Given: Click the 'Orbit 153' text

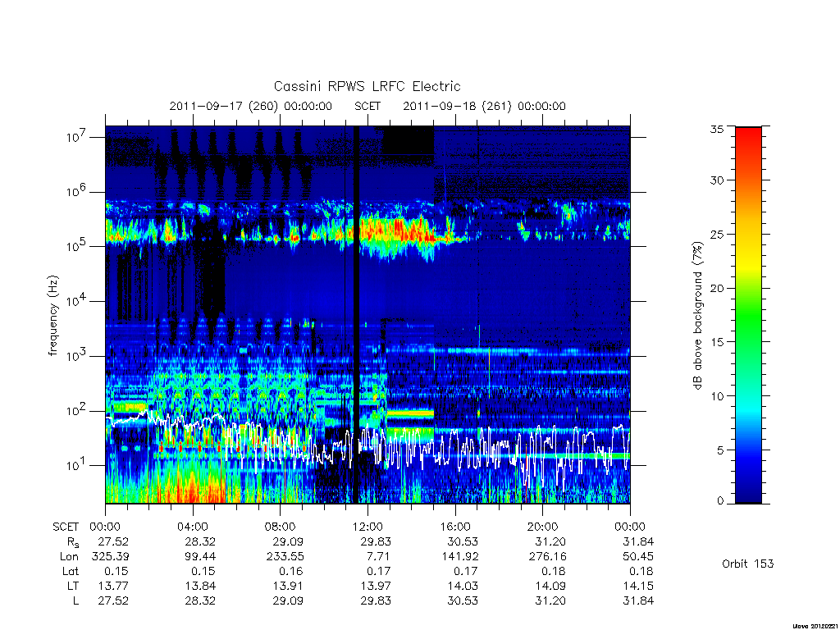Looking at the screenshot, I should click(x=748, y=564).
